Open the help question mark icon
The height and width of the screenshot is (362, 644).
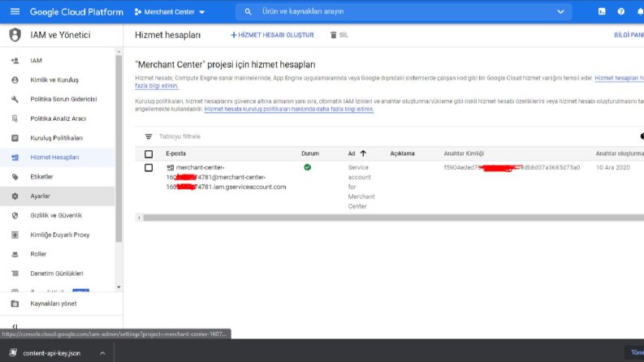[621, 11]
